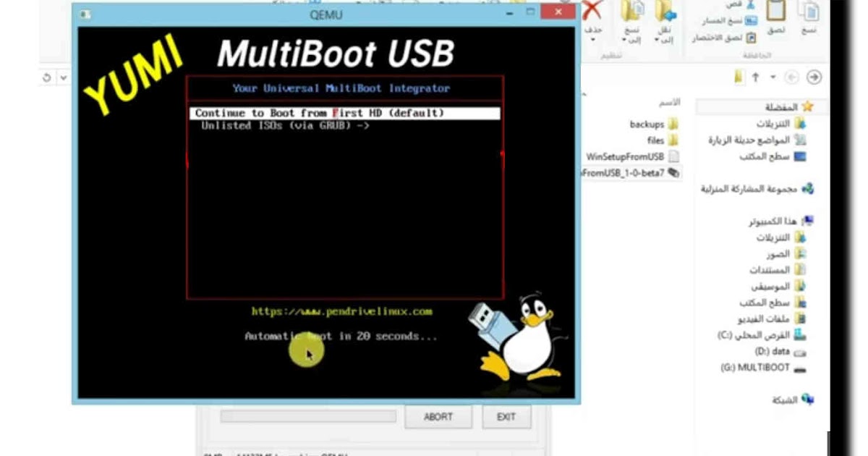Click the Copy to folder icon in ribbon
868x456 pixels.
point(634,12)
